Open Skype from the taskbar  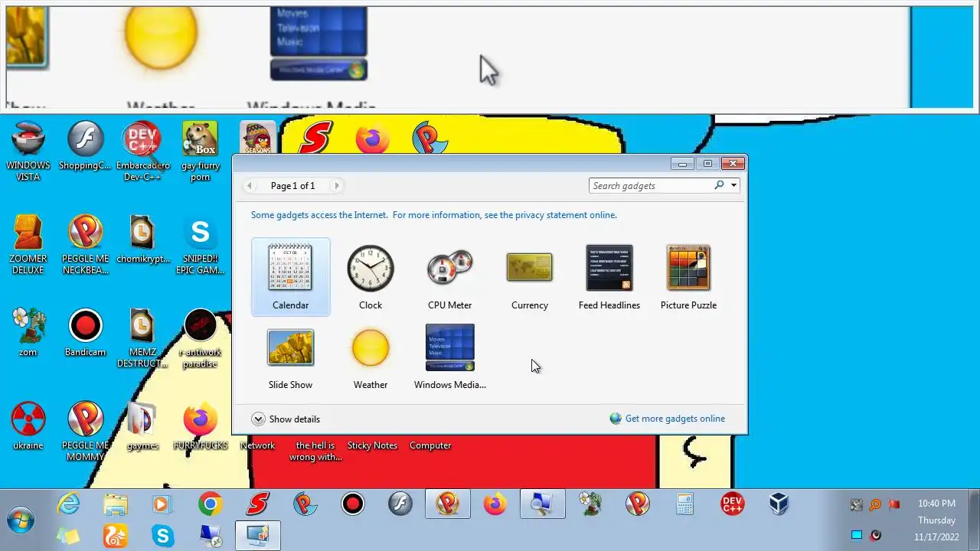pos(163,536)
